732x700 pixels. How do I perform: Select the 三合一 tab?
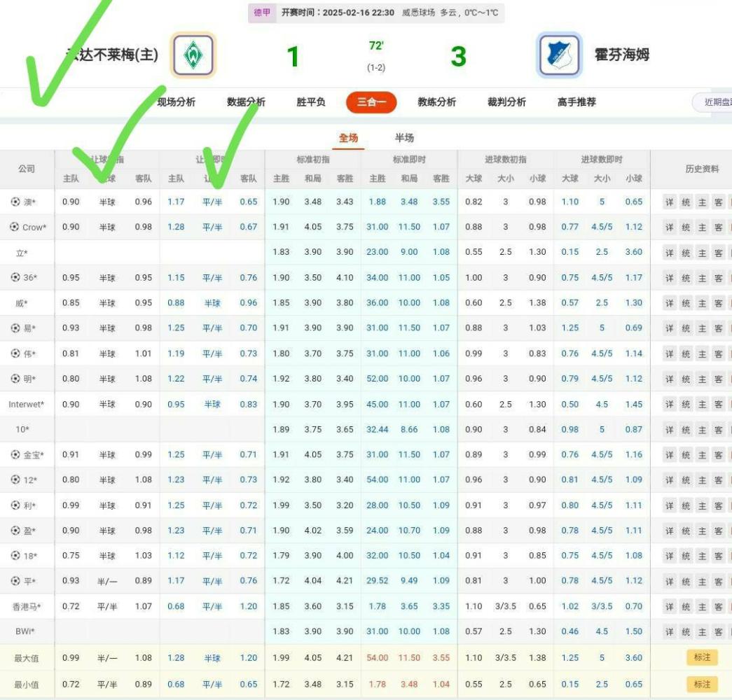[x=371, y=102]
